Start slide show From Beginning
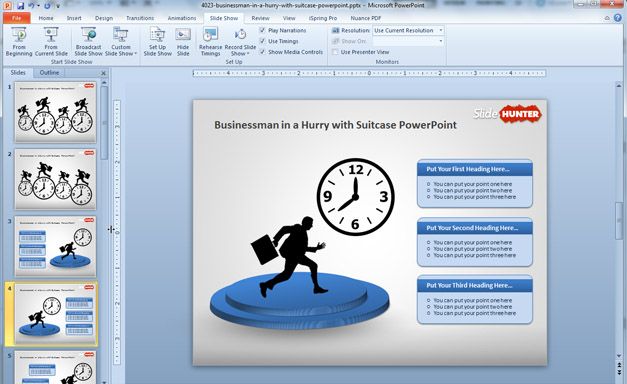The width and height of the screenshot is (627, 384). coord(19,42)
